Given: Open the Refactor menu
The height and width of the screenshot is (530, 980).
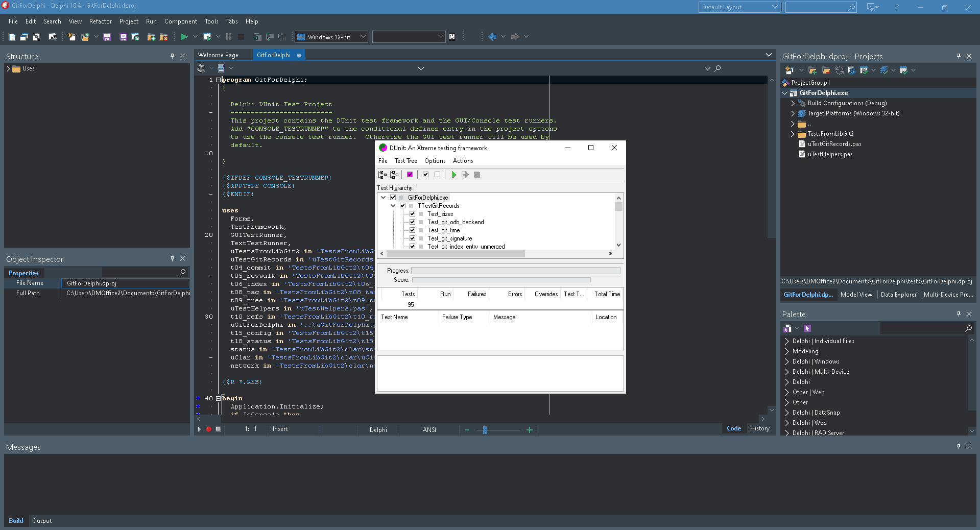Looking at the screenshot, I should [x=101, y=21].
